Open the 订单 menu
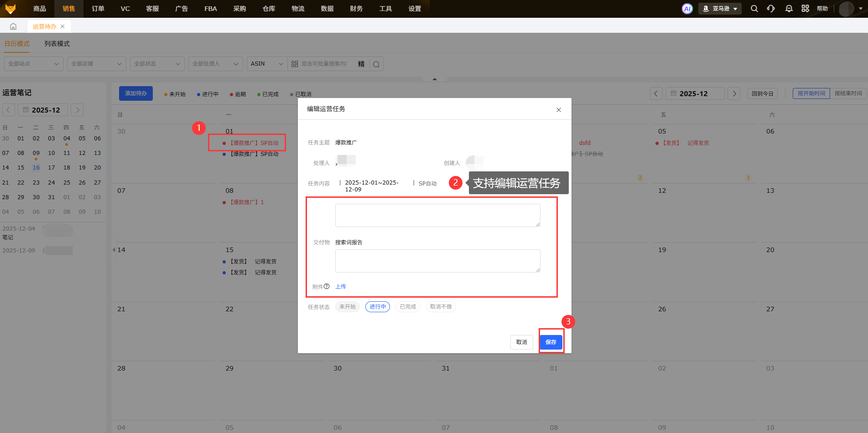Viewport: 868px width, 433px height. click(98, 9)
